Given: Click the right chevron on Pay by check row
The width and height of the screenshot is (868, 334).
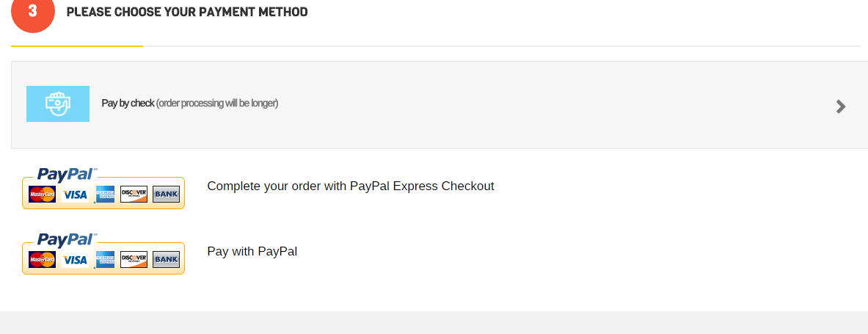Looking at the screenshot, I should click(841, 106).
